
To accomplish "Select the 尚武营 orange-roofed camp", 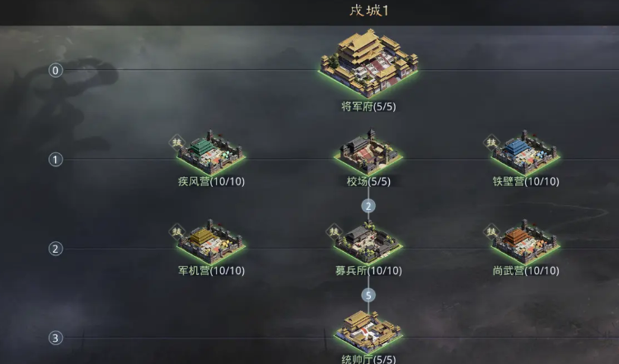I will pyautogui.click(x=525, y=242).
